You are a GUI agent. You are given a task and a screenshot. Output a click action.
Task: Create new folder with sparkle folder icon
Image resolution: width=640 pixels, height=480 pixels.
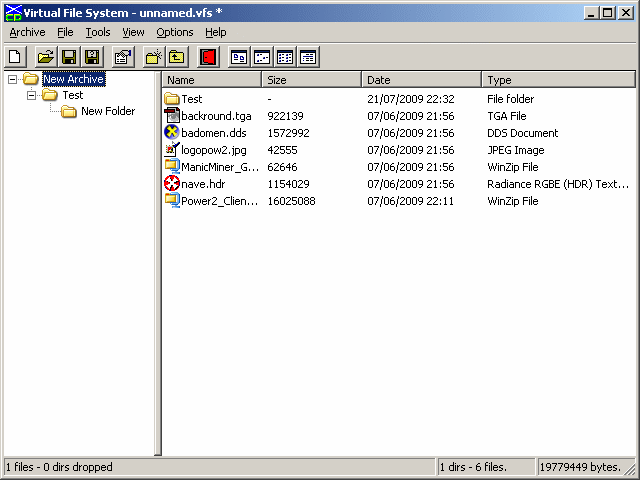tap(154, 57)
